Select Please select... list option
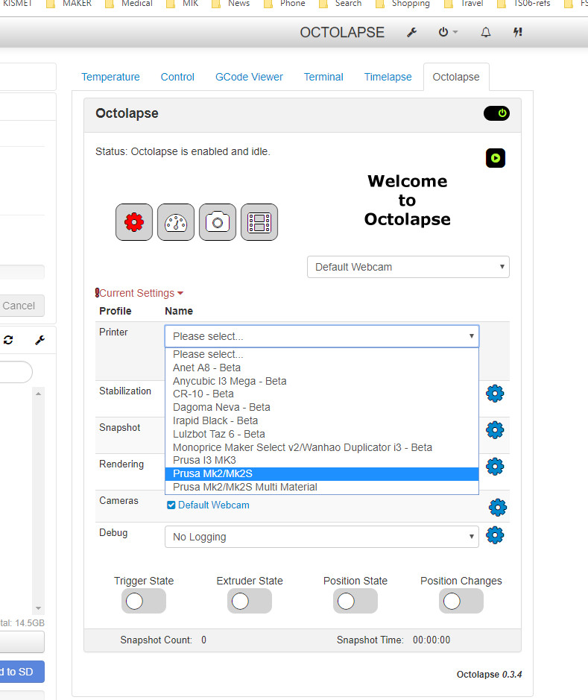The image size is (588, 700). coord(322,354)
